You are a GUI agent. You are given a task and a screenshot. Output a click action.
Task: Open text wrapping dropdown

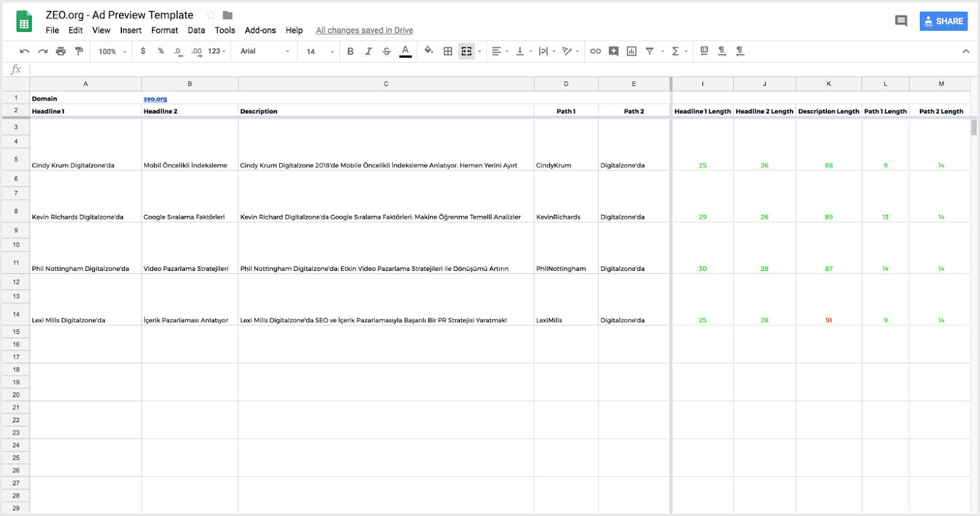click(547, 51)
